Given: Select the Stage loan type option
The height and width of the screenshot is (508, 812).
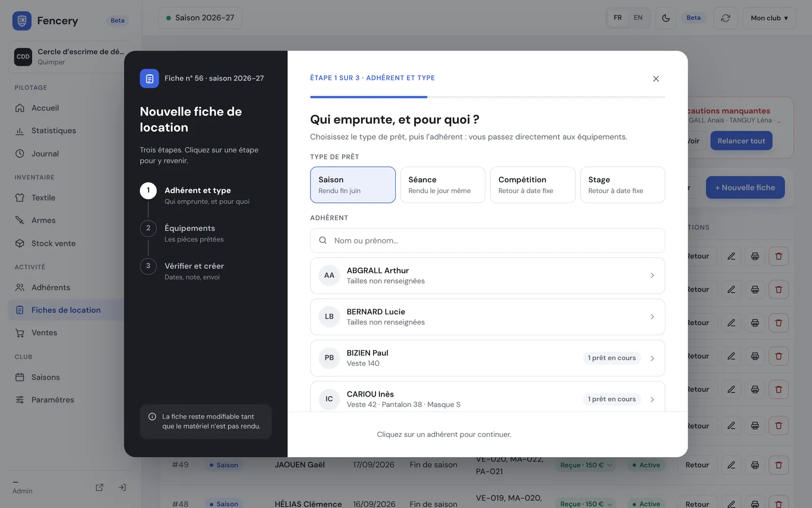Looking at the screenshot, I should pyautogui.click(x=622, y=185).
